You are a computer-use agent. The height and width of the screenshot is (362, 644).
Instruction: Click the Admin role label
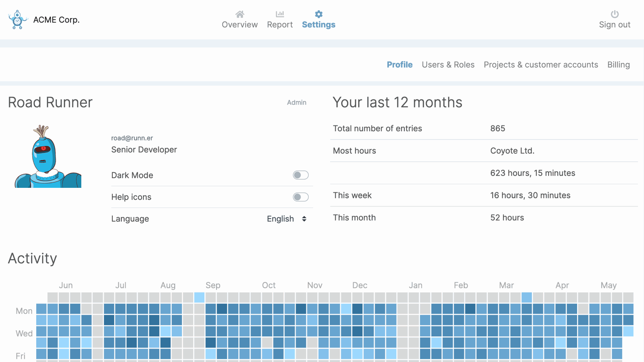point(297,103)
